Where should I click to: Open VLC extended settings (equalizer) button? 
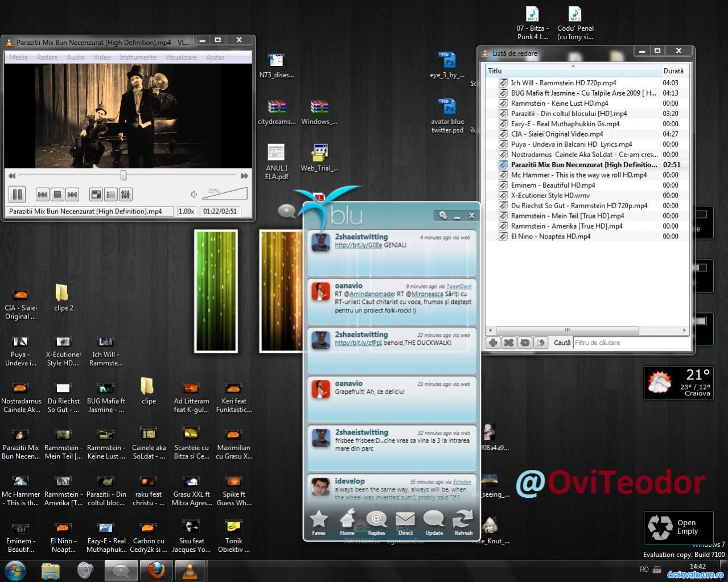pyautogui.click(x=126, y=195)
